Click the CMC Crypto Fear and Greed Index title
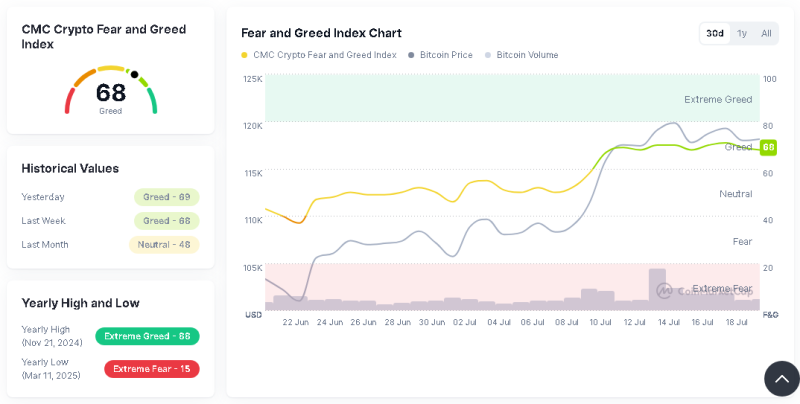Image resolution: width=800 pixels, height=404 pixels. 104,37
